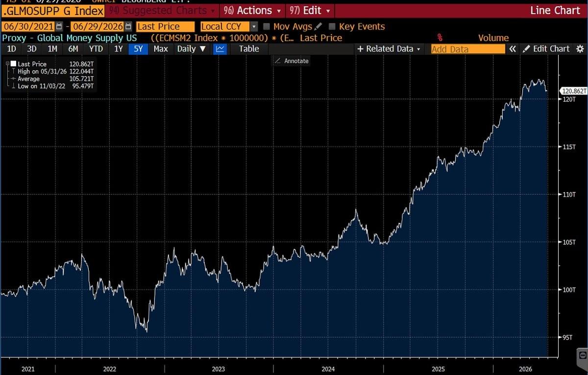Viewport: 588px width, 375px height.
Task: Enable the Key Events checkbox
Action: [332, 26]
